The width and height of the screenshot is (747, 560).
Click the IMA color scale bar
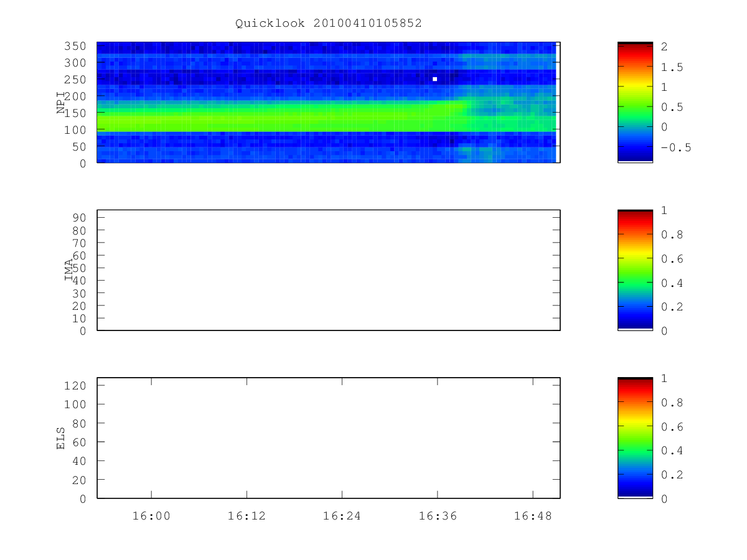[635, 270]
